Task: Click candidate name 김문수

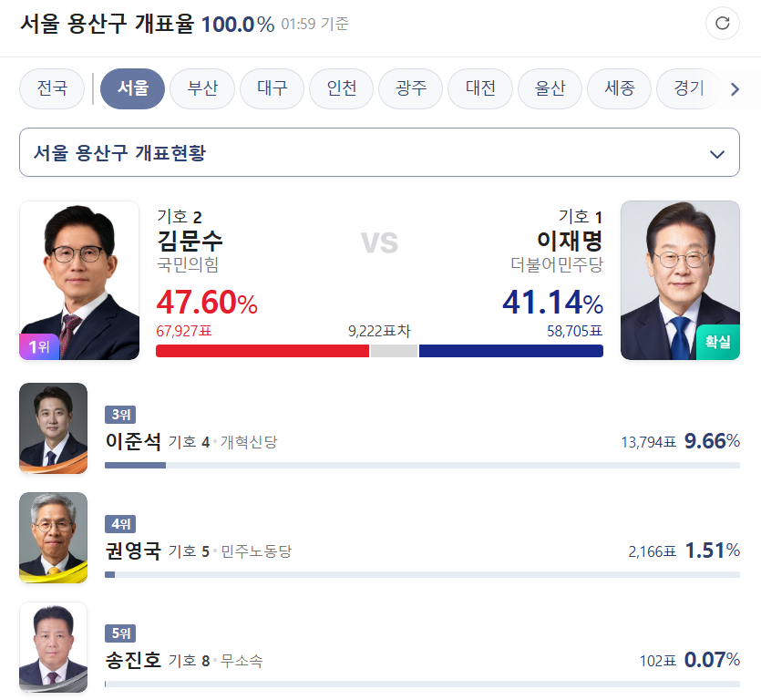Action: coord(190,241)
